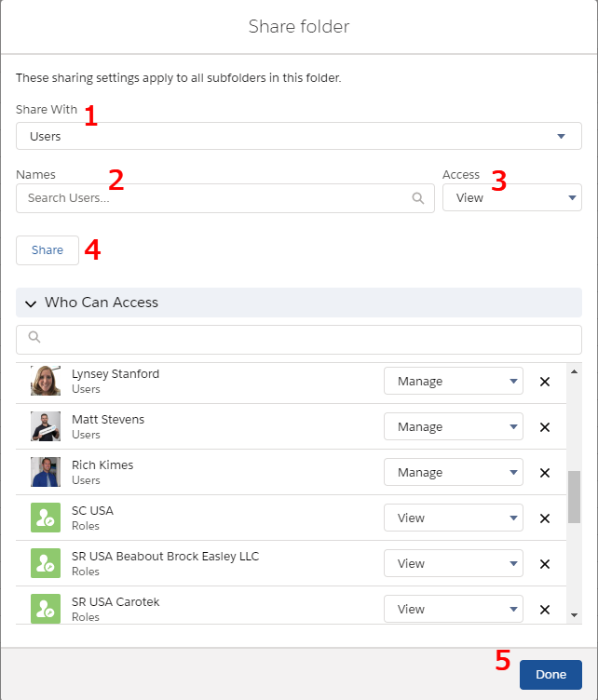The width and height of the screenshot is (598, 700).
Task: Remove Rich Kimes' access with X
Action: point(544,473)
